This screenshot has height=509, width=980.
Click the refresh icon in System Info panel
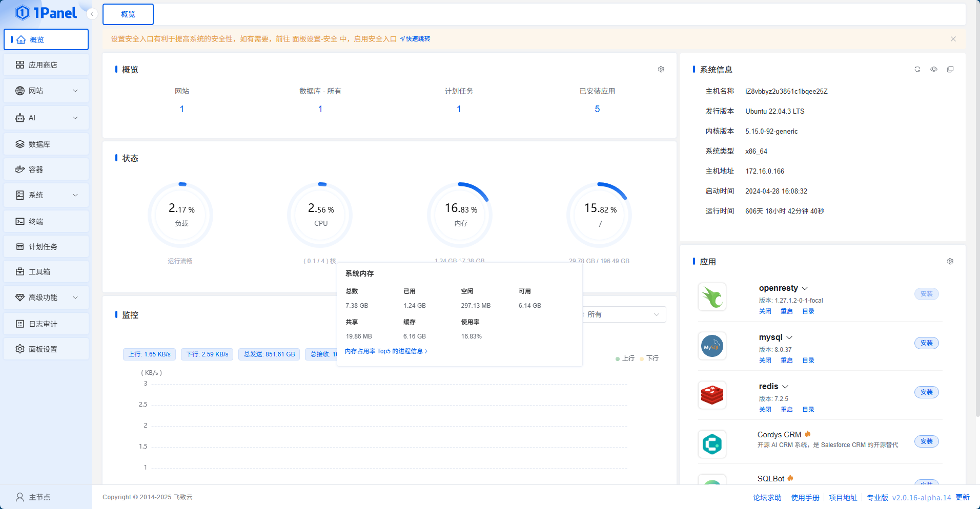tap(917, 69)
